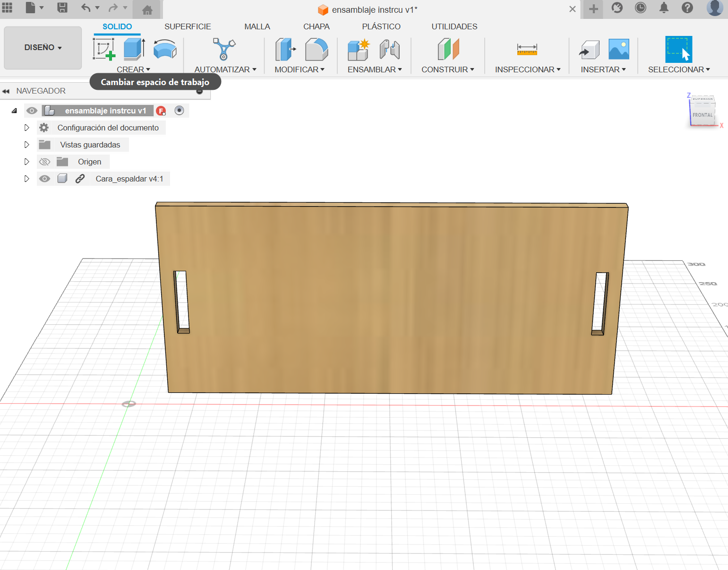The width and height of the screenshot is (728, 570).
Task: Expand the Cara_espaldar v4:1 node
Action: [26, 179]
